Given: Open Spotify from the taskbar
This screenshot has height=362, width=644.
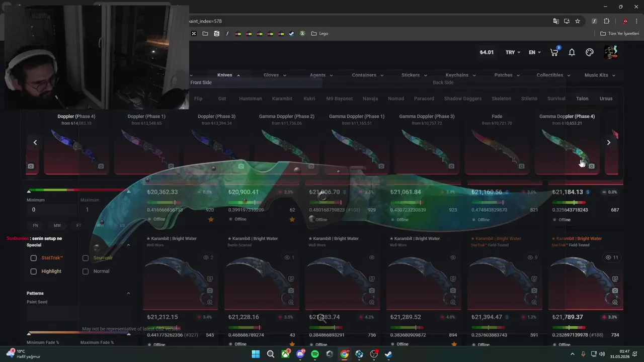Looking at the screenshot, I should pyautogui.click(x=315, y=354).
